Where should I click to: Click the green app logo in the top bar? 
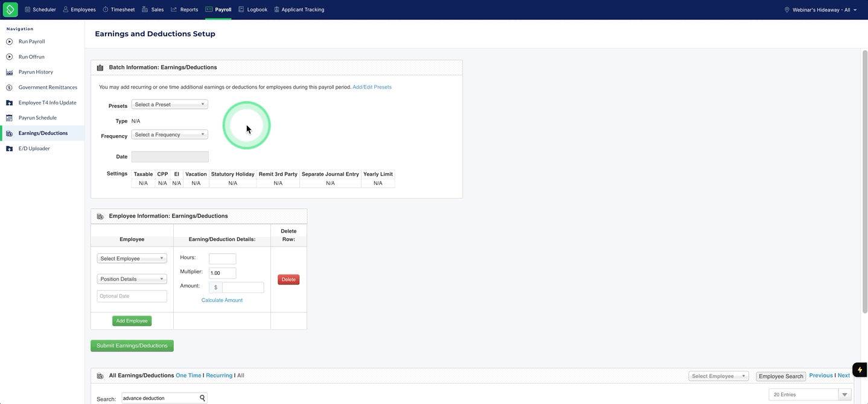[10, 10]
